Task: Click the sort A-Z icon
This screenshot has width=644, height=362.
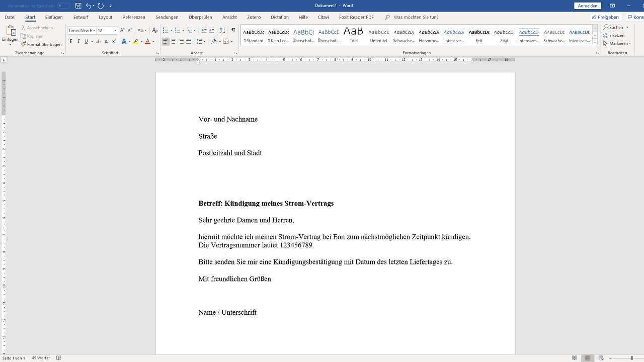Action: (x=222, y=30)
